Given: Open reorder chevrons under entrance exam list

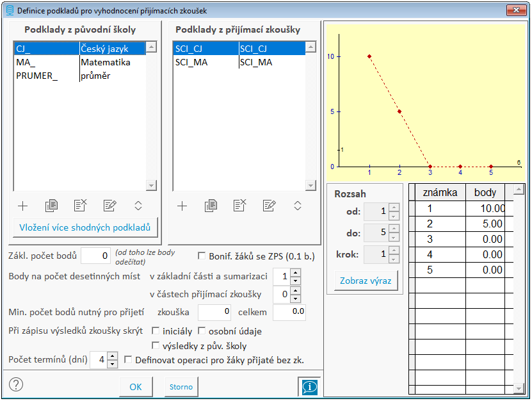Looking at the screenshot, I should coord(297,206).
